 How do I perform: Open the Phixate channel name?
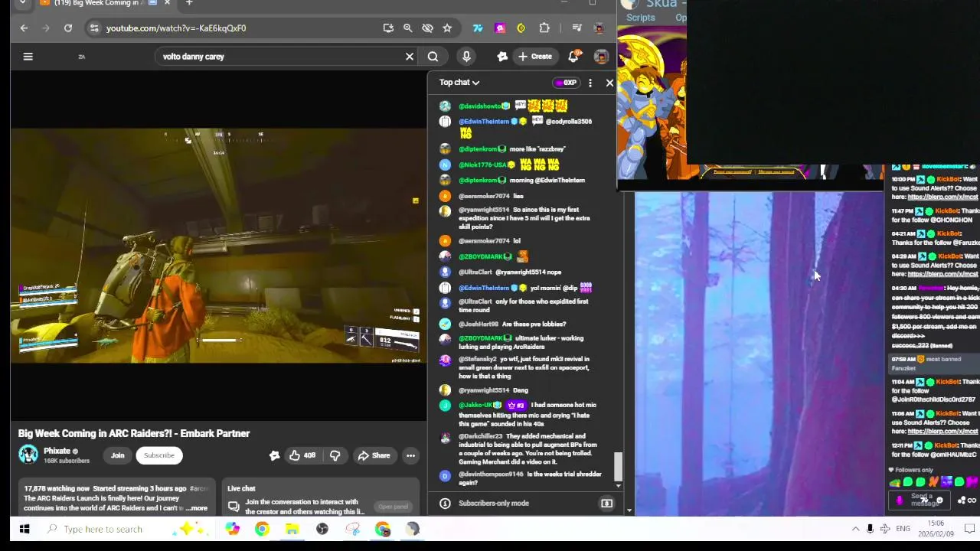[57, 451]
